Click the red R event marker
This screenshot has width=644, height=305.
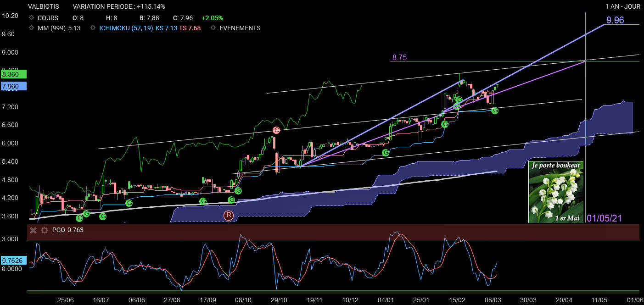coord(229,215)
